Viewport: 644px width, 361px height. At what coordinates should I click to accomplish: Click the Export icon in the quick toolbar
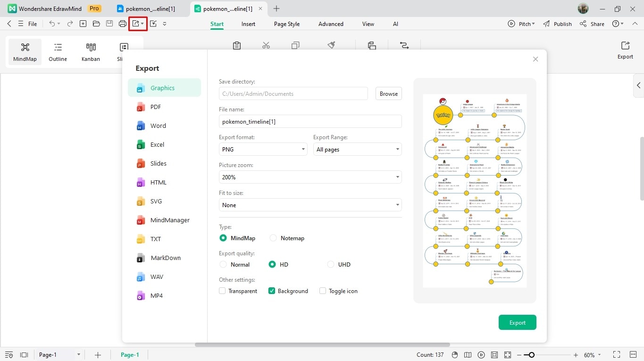[x=136, y=24]
